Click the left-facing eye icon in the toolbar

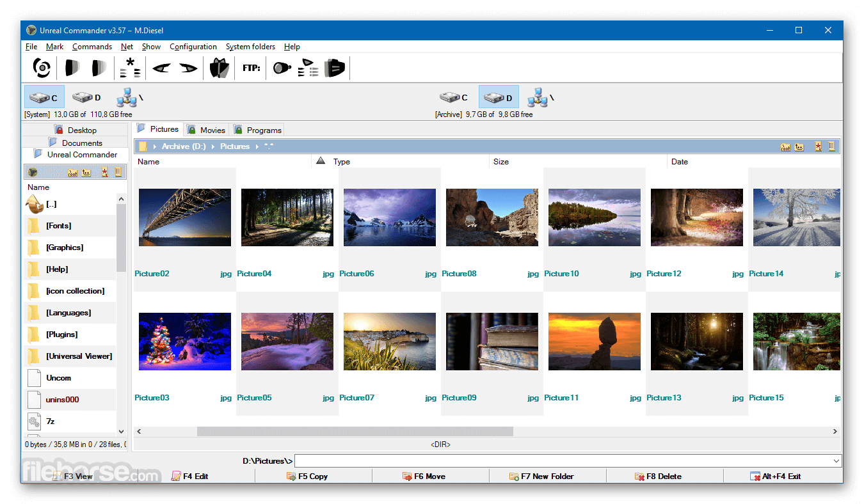pyautogui.click(x=161, y=68)
